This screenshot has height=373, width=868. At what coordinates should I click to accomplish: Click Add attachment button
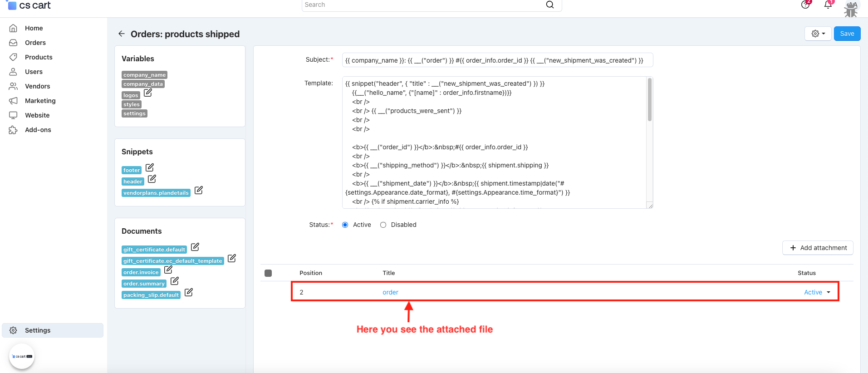click(818, 248)
